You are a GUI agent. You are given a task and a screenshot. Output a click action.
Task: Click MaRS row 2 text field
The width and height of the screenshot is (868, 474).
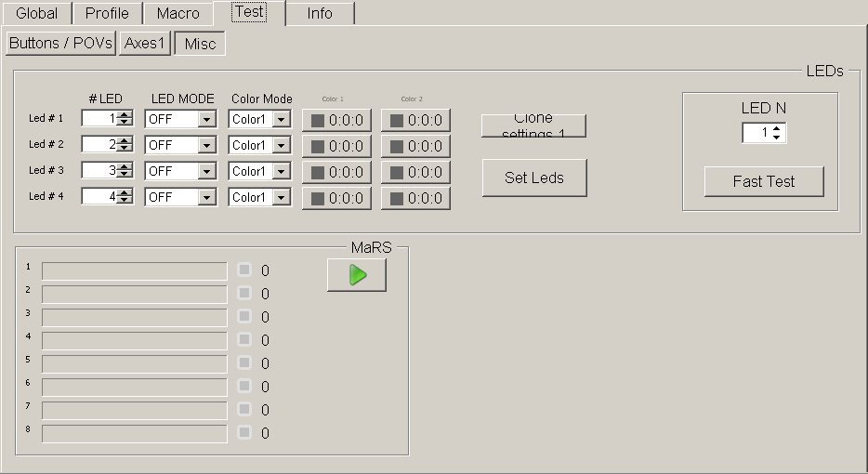coord(134,295)
